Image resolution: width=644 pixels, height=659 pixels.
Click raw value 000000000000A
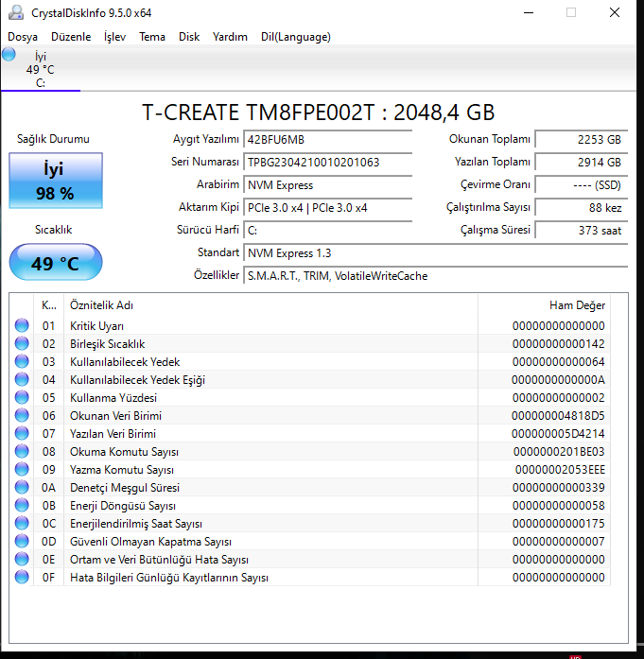(558, 380)
